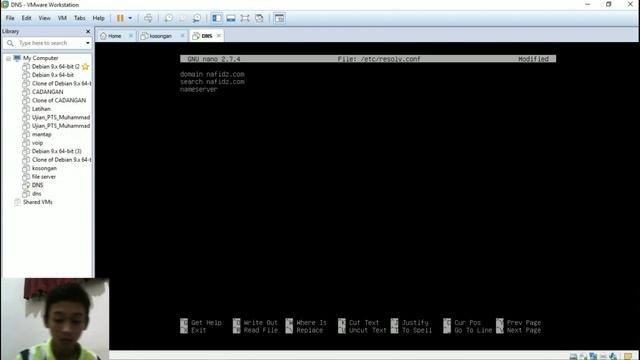Enter full screen mode icon
This screenshot has height=360, width=640.
[x=245, y=18]
